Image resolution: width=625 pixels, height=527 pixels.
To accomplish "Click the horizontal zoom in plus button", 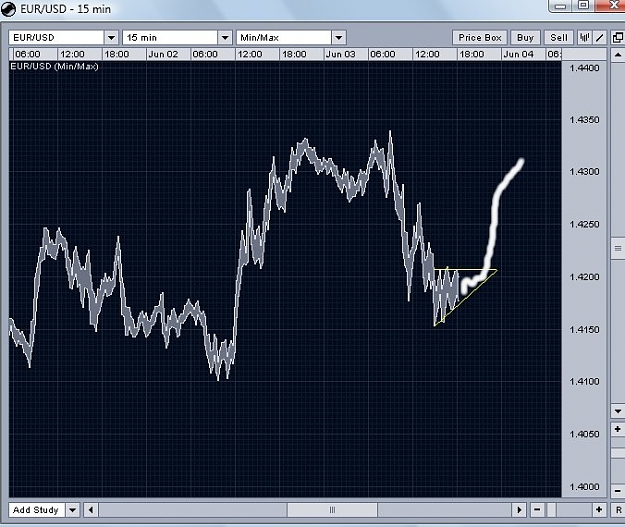I will 599,510.
